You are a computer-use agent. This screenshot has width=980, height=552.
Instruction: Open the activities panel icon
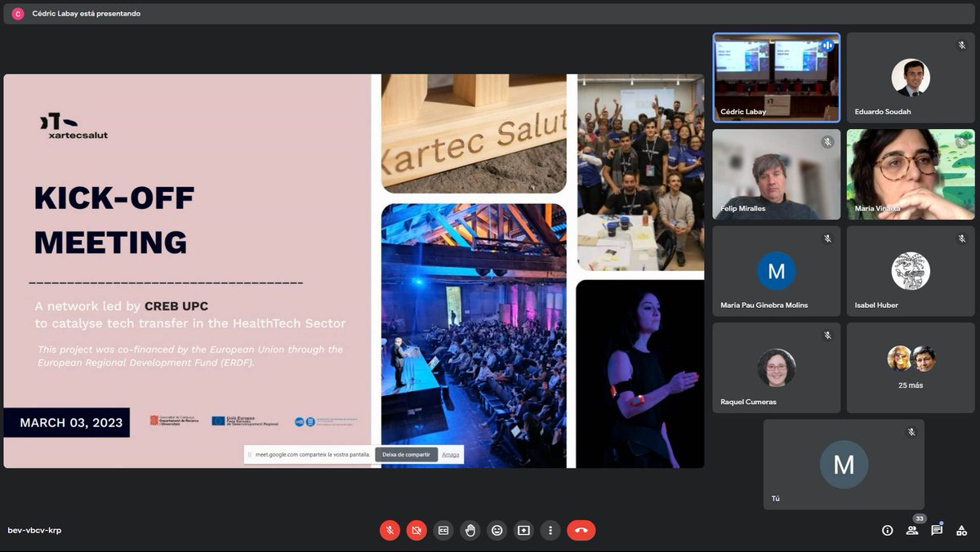[962, 530]
